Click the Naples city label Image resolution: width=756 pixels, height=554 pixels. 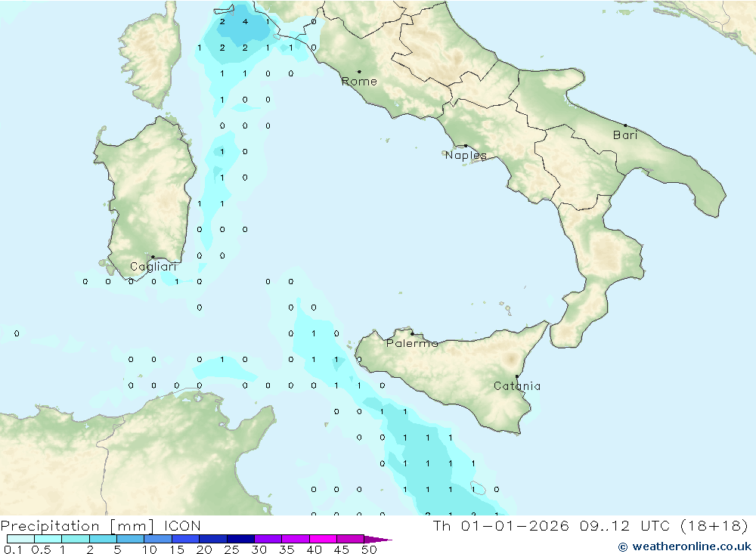click(466, 155)
